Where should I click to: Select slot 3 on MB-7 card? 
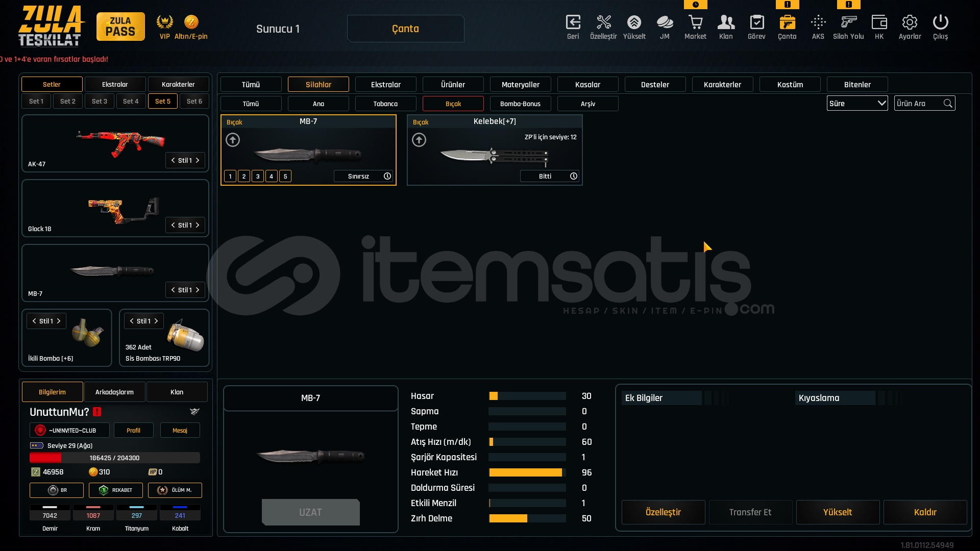click(258, 177)
